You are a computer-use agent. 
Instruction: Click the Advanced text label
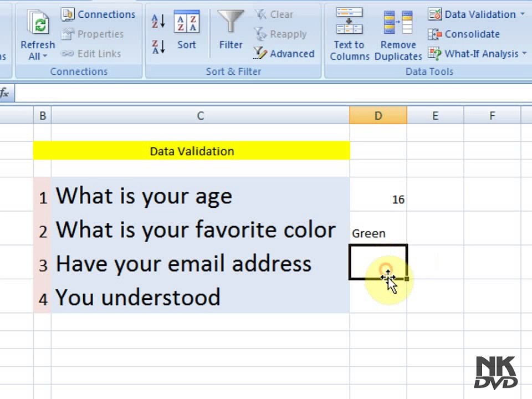[292, 54]
